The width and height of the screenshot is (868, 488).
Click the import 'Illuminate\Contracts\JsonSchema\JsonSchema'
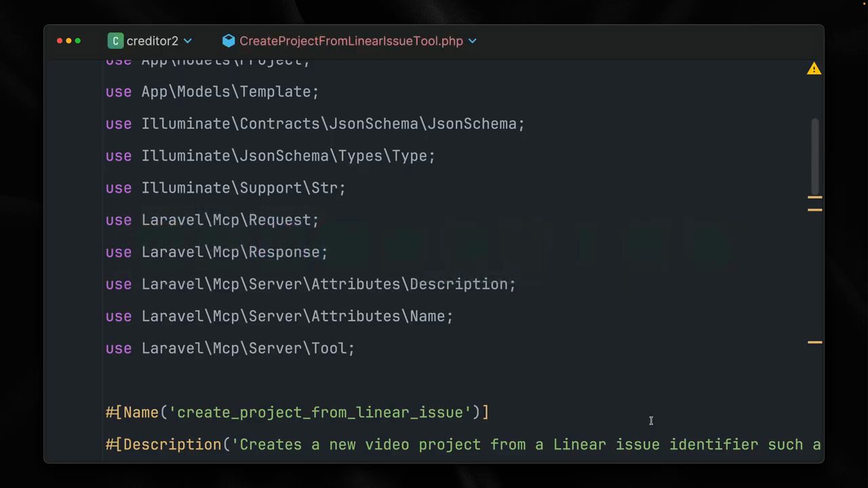click(329, 124)
